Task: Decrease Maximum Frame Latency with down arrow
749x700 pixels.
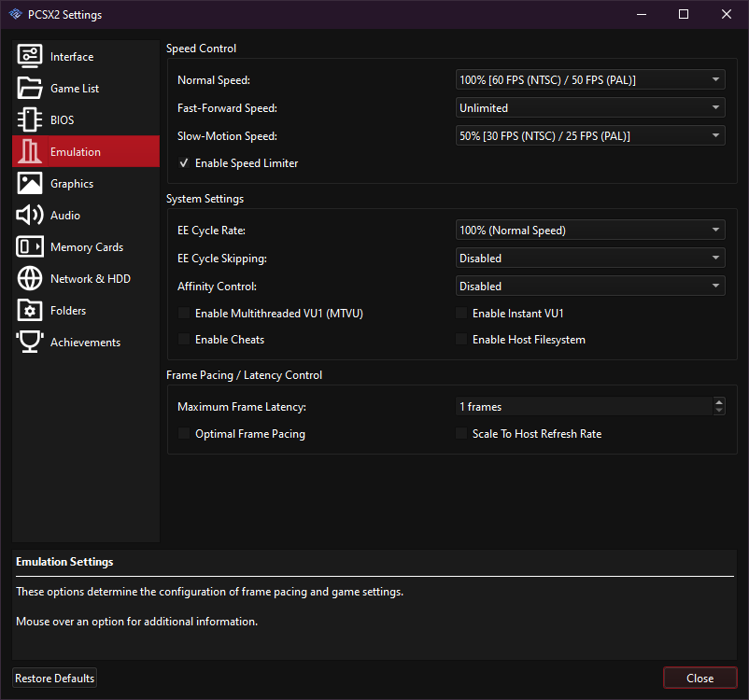Action: click(719, 411)
